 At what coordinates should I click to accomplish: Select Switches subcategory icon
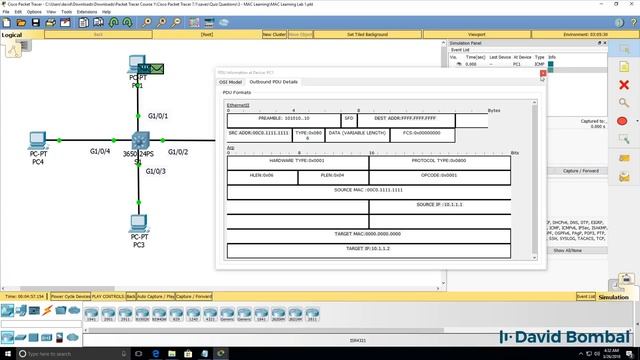pyautogui.click(x=21, y=338)
